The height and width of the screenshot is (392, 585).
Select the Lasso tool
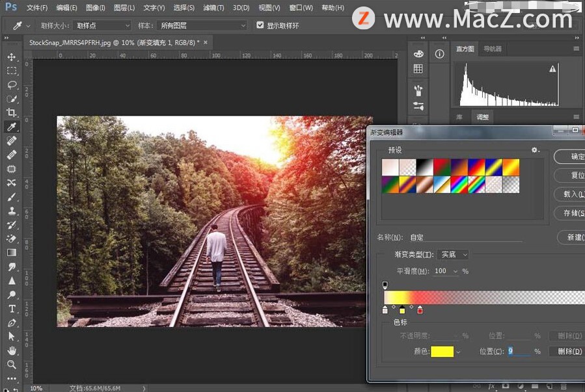coord(12,85)
